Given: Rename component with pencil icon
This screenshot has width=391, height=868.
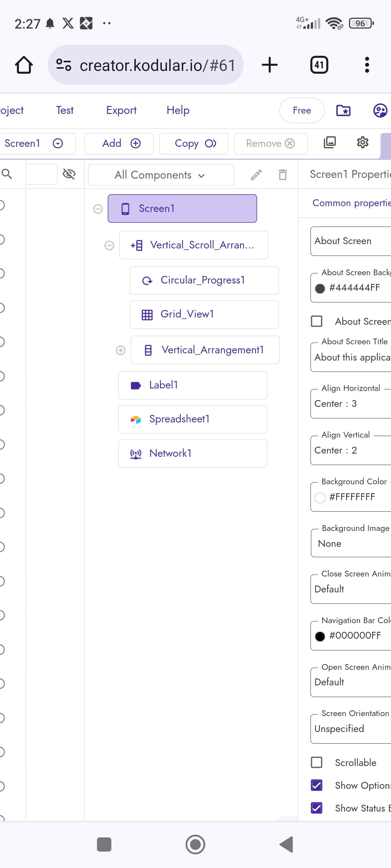Looking at the screenshot, I should [256, 175].
